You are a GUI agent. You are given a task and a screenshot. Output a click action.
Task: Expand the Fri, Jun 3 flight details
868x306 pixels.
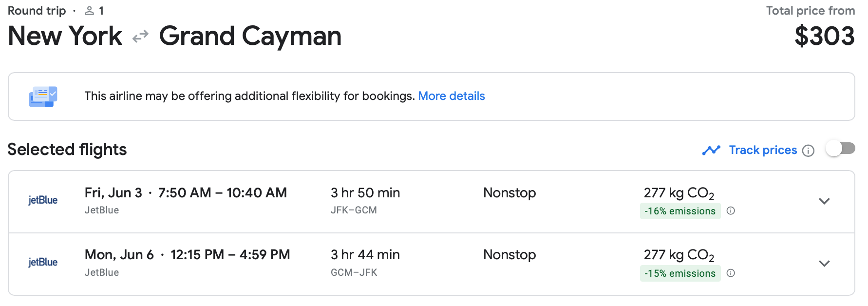pos(824,201)
